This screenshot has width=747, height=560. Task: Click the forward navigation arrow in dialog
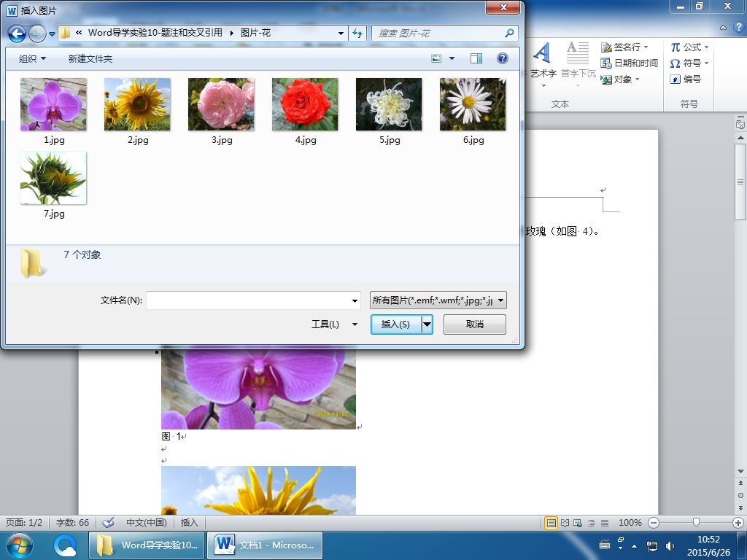tap(37, 34)
